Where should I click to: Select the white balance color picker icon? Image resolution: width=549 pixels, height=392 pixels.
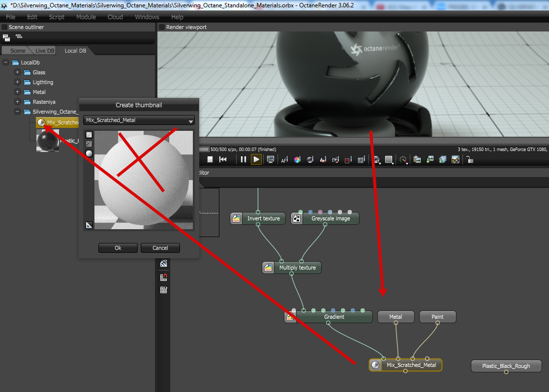(x=297, y=159)
